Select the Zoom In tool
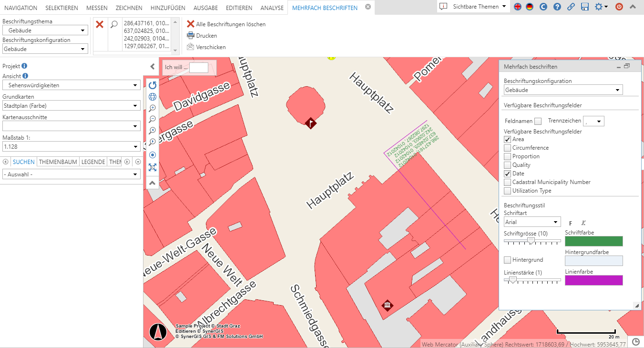Screen dimensions: 644x348 pyautogui.click(x=153, y=108)
